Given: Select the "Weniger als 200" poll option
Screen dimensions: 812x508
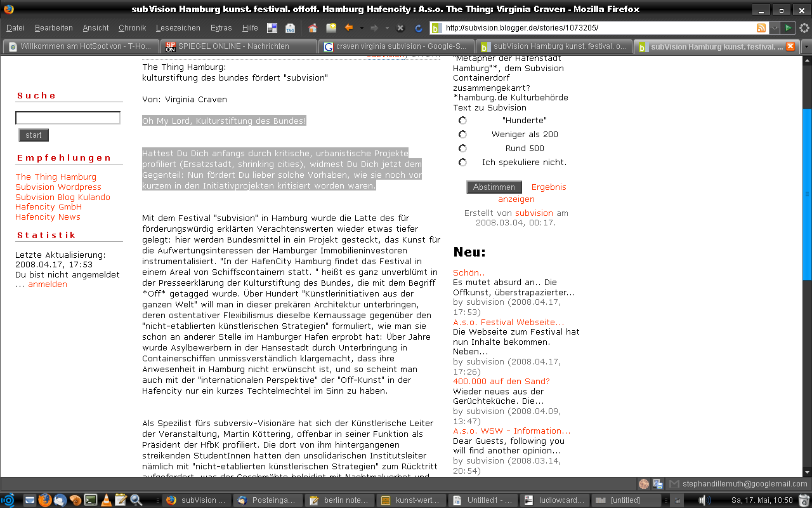Looking at the screenshot, I should coord(462,135).
